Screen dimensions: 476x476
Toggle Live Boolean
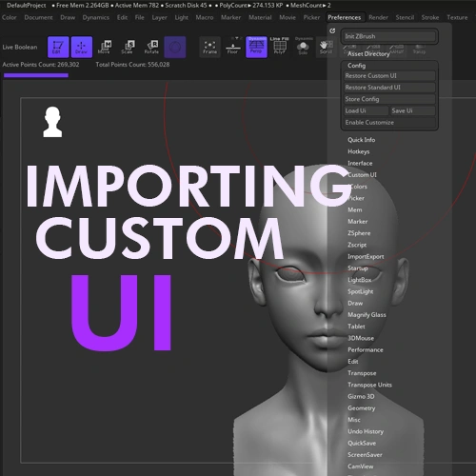[20, 48]
